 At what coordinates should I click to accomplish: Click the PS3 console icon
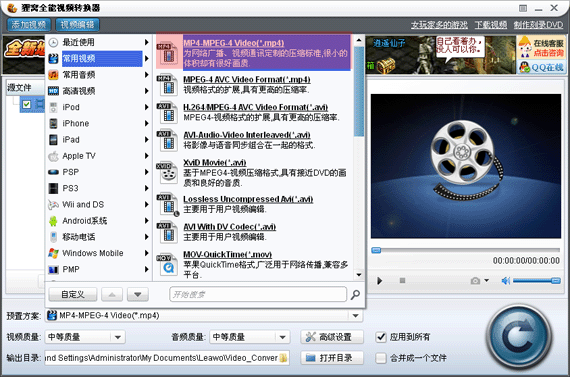[x=53, y=188]
